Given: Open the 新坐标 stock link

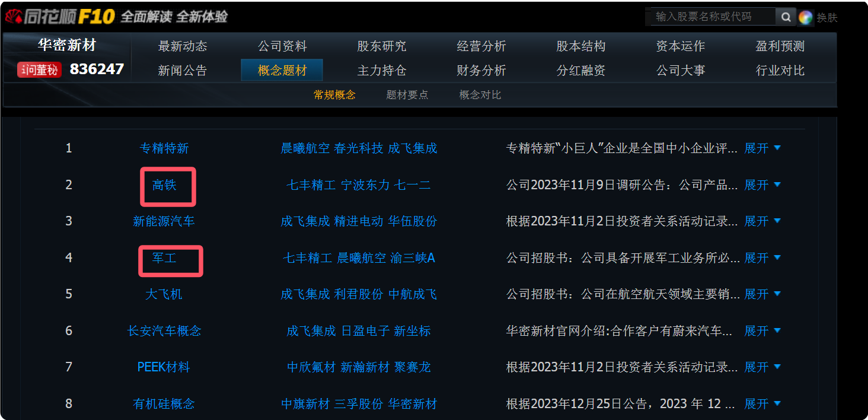Looking at the screenshot, I should pos(413,331).
